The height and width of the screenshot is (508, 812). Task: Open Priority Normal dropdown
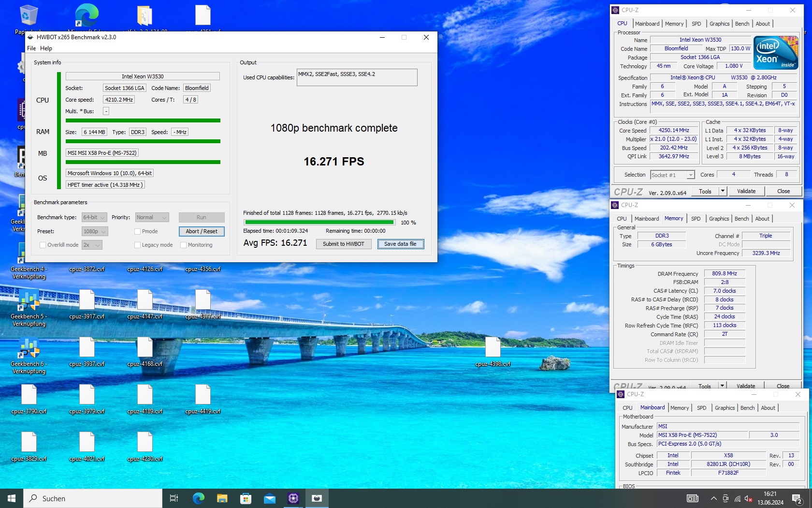[152, 218]
